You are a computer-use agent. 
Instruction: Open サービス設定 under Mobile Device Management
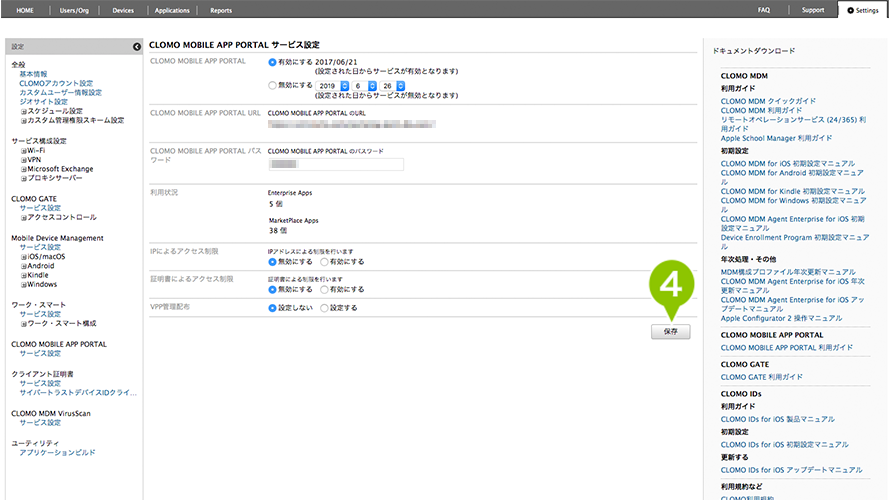[x=40, y=247]
